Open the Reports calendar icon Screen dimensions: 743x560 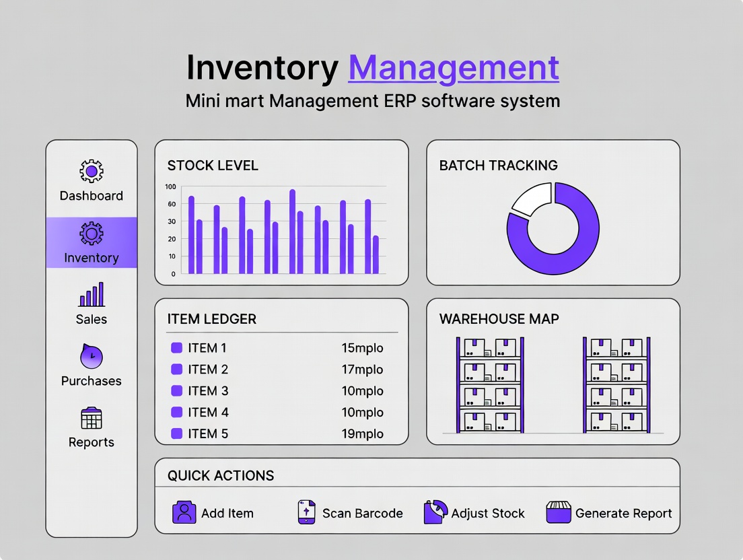click(x=91, y=418)
